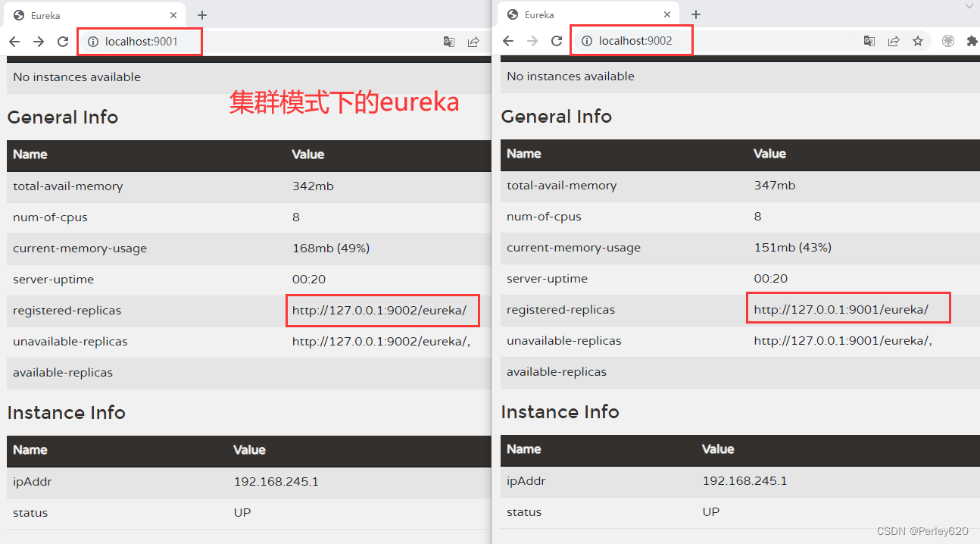The image size is (980, 544).
Task: Click available-replicas label on 9001 page
Action: pos(63,373)
